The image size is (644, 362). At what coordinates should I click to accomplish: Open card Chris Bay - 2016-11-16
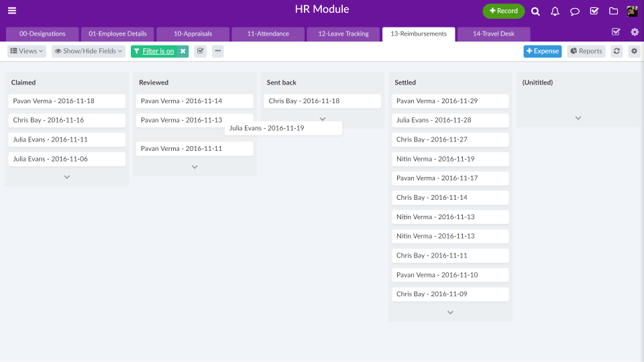pyautogui.click(x=67, y=120)
